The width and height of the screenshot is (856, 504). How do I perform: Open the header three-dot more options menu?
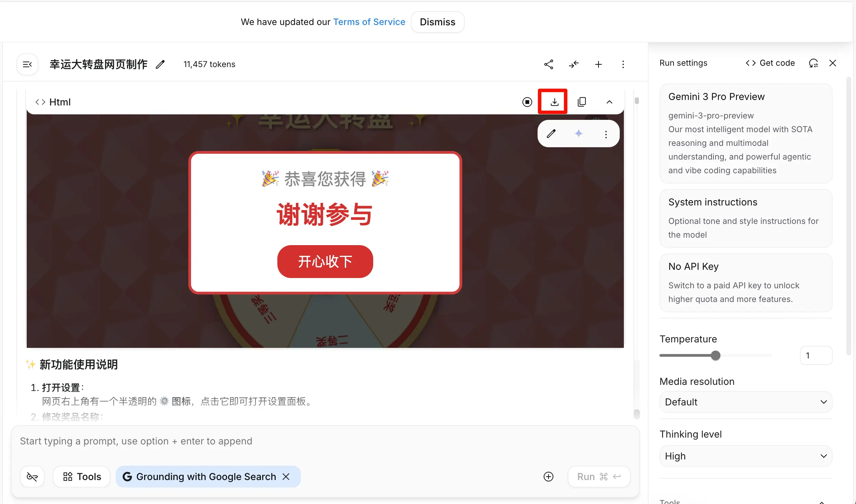point(623,64)
